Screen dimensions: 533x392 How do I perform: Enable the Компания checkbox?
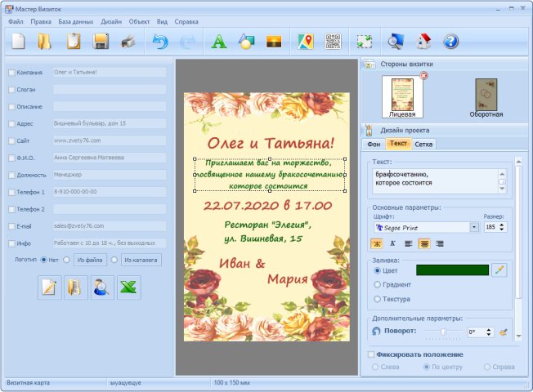tap(11, 72)
